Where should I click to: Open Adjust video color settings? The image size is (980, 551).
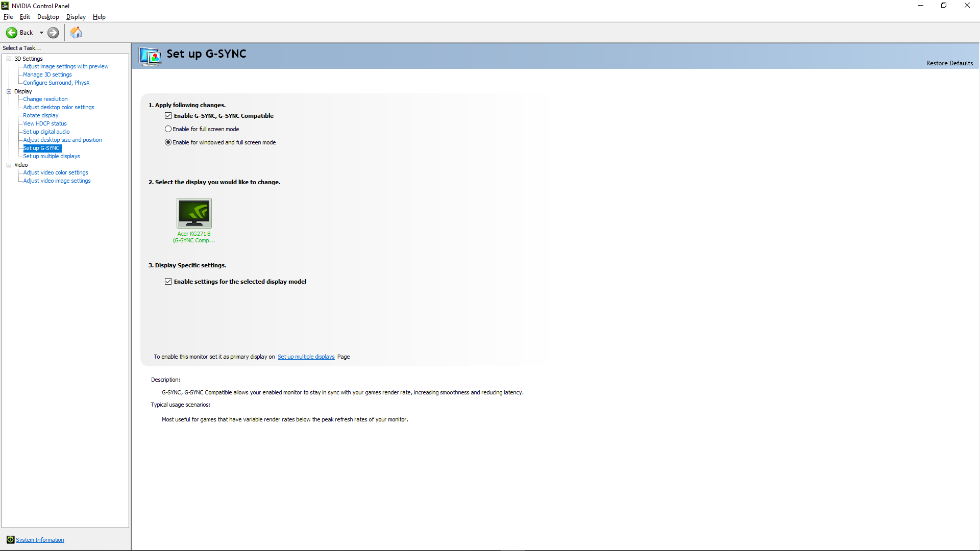pos(56,172)
